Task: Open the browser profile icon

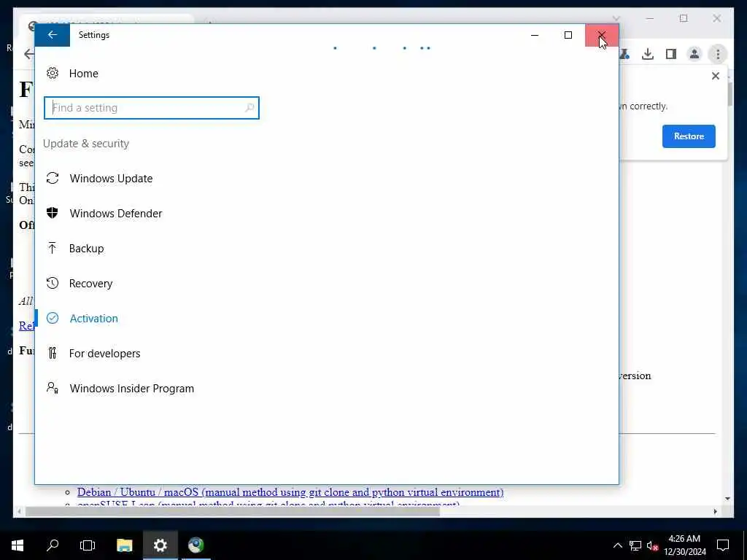Action: [x=694, y=54]
